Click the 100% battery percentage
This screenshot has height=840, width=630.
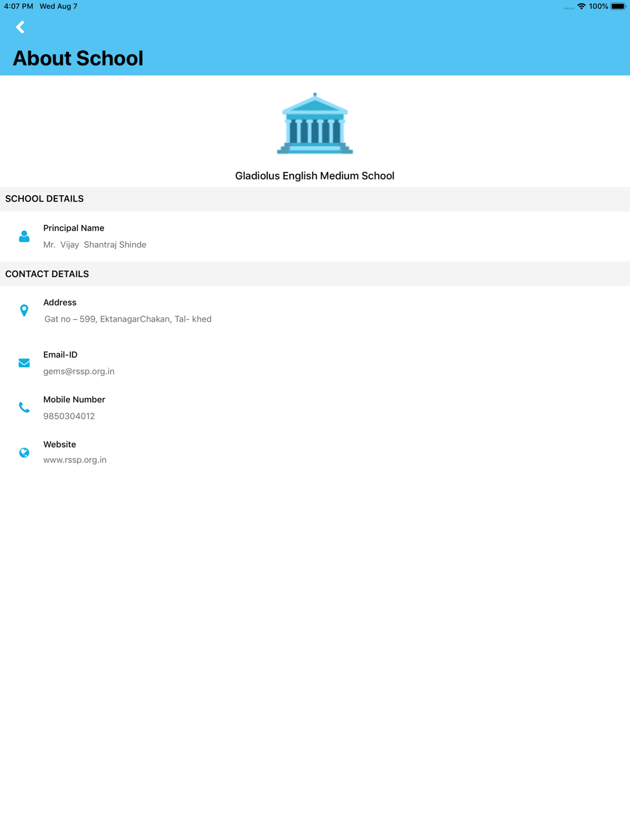[598, 6]
